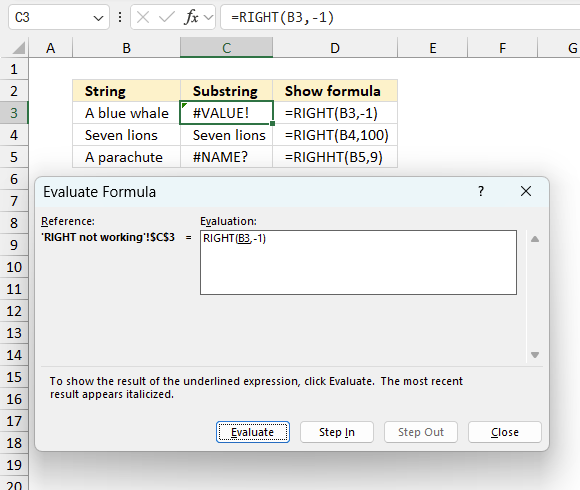This screenshot has width=580, height=490.
Task: Click the Evaluate button
Action: coord(253,432)
